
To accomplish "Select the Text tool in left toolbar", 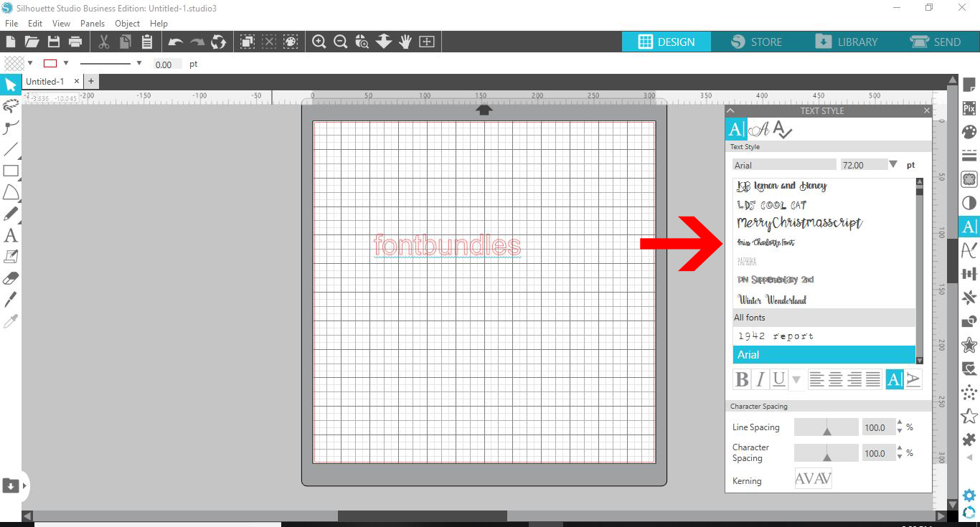I will pos(11,235).
